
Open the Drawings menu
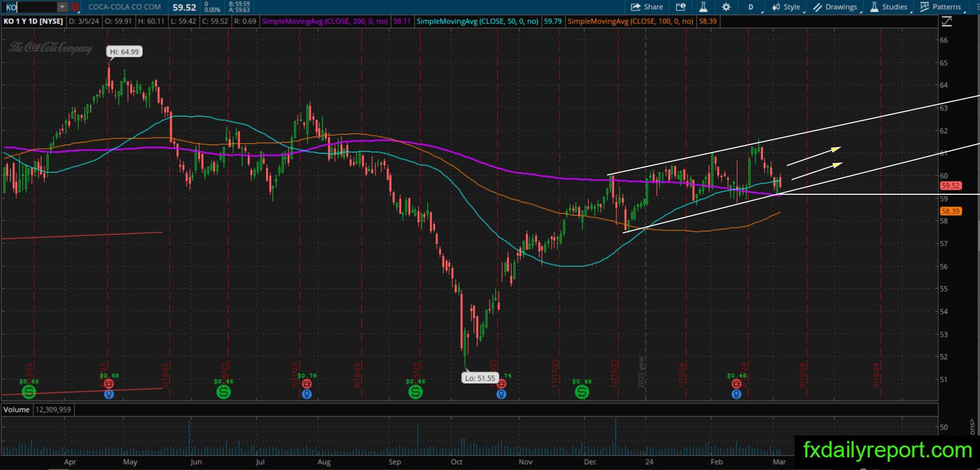point(835,7)
